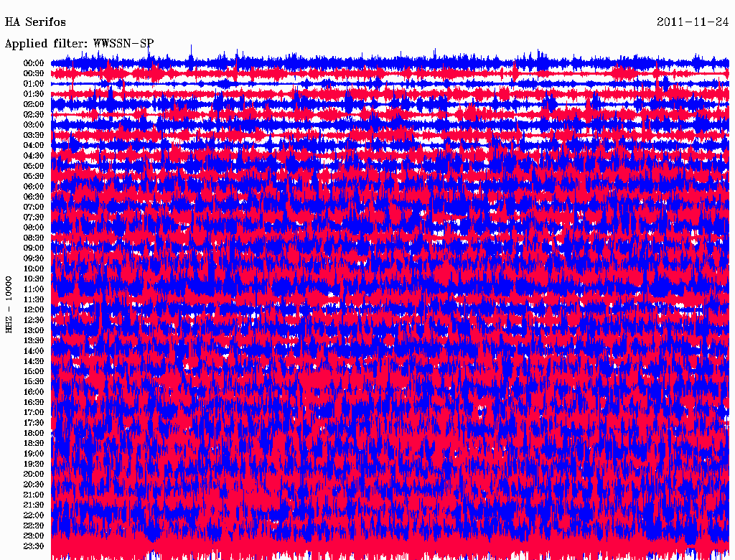The height and width of the screenshot is (560, 735).
Task: Click the time label '11:00'
Action: coord(34,289)
